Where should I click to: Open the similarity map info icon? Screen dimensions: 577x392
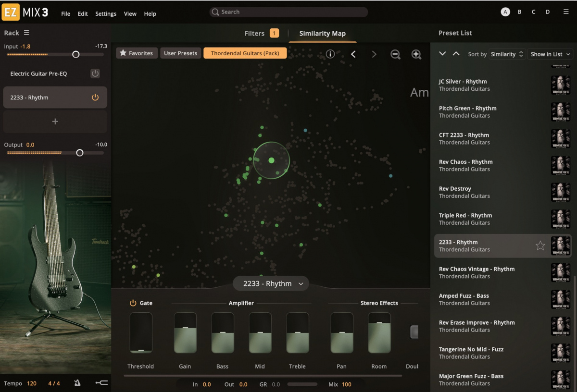330,54
